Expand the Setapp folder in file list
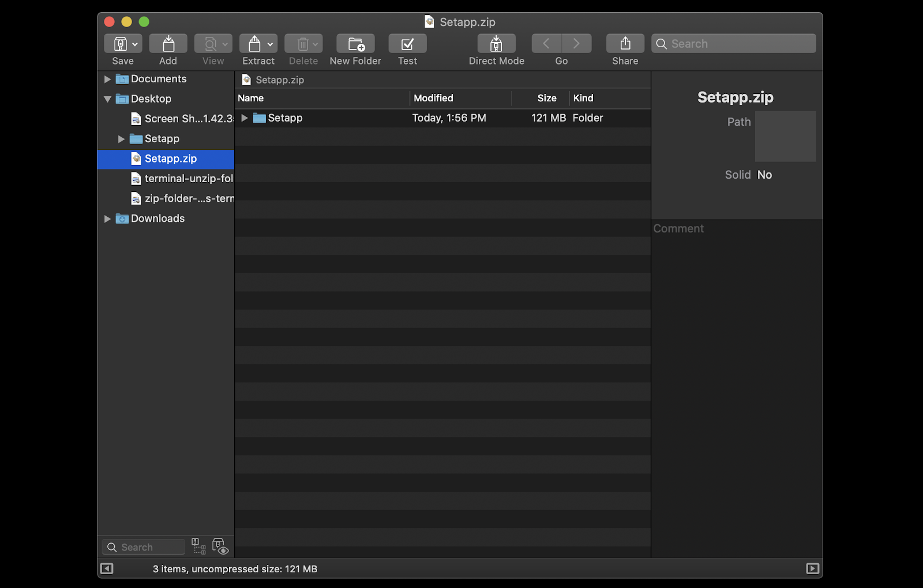923x588 pixels. click(245, 118)
